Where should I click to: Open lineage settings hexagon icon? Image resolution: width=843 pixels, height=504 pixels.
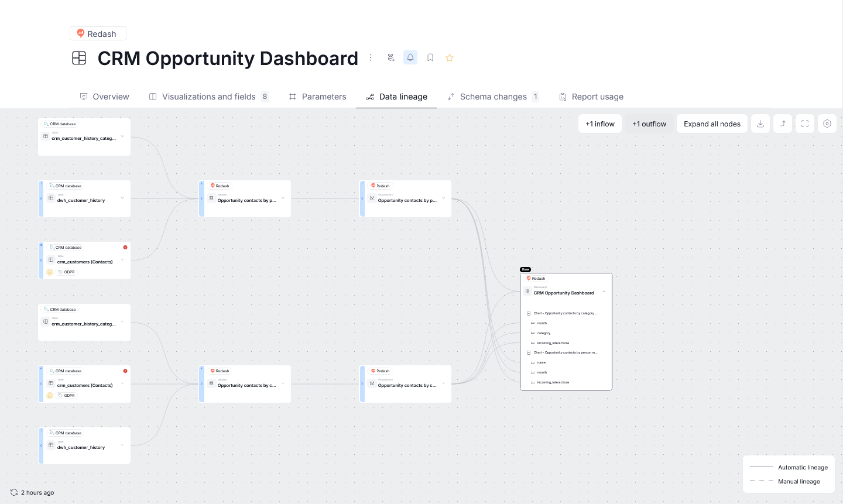(827, 124)
